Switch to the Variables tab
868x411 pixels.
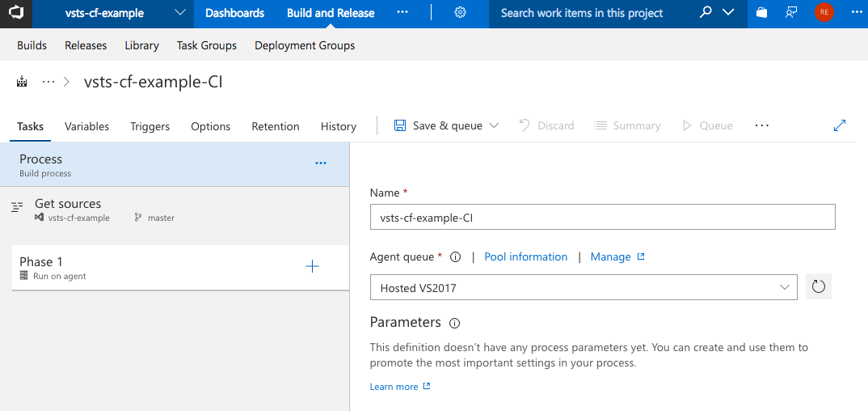point(86,126)
